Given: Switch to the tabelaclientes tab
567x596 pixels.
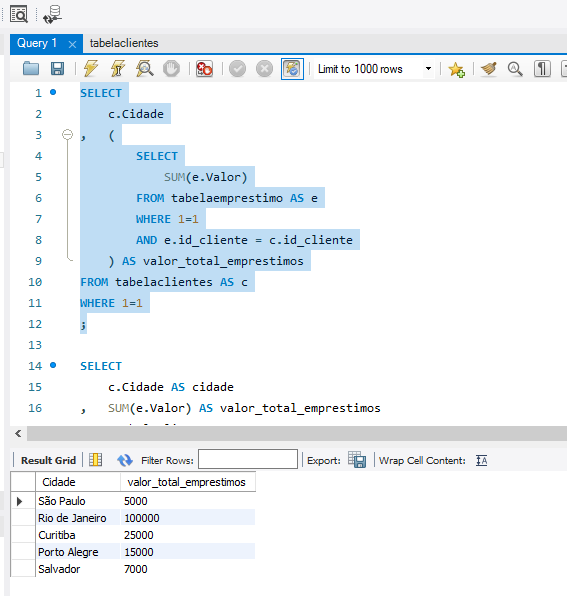Looking at the screenshot, I should [124, 43].
